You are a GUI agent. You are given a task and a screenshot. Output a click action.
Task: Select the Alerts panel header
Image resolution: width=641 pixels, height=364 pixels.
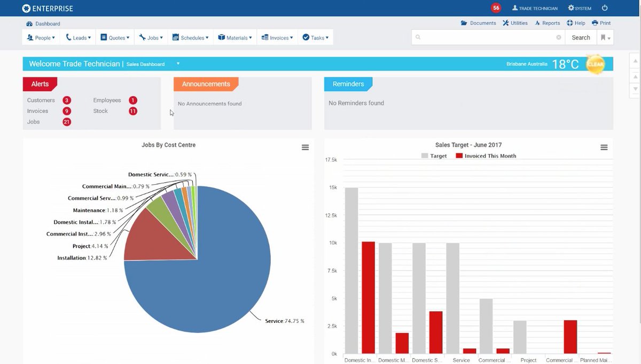pos(40,84)
